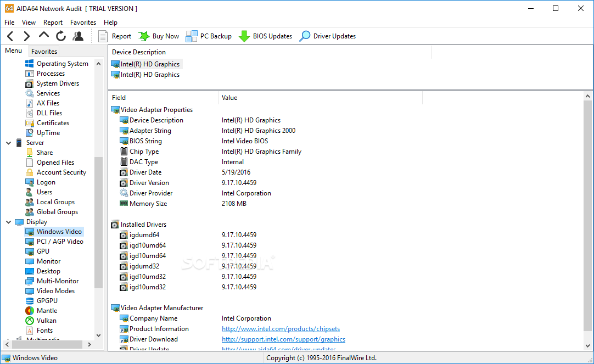Select Services in the sidebar tree
The width and height of the screenshot is (594, 364).
coord(42,93)
